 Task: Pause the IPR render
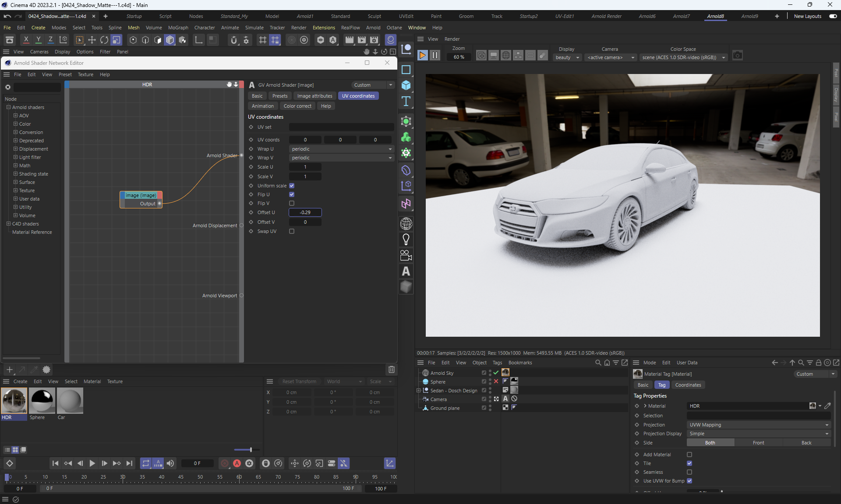435,56
